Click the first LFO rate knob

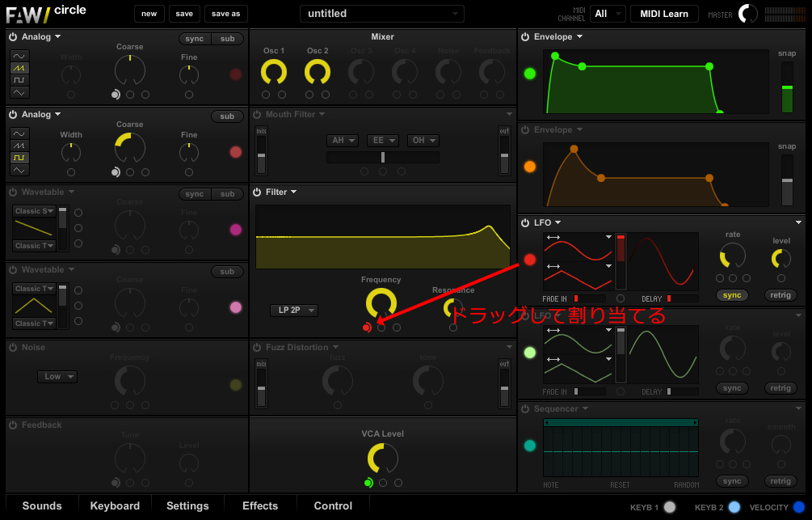pyautogui.click(x=733, y=256)
